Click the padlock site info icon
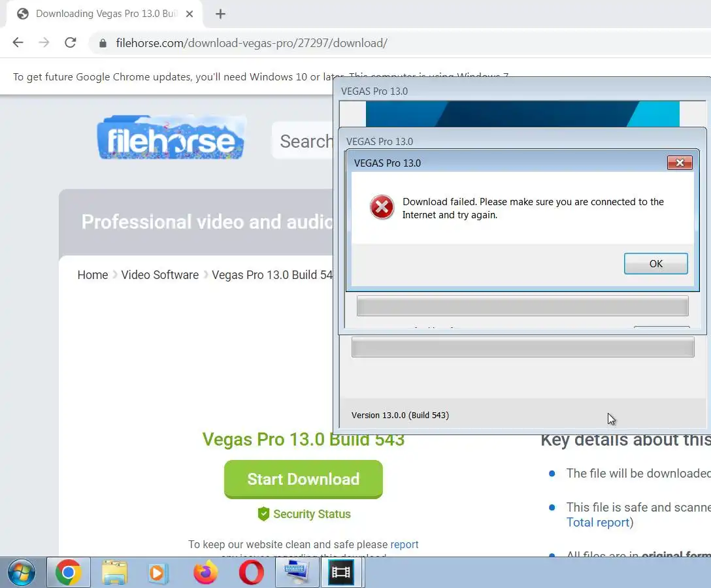The height and width of the screenshot is (588, 711). (103, 43)
